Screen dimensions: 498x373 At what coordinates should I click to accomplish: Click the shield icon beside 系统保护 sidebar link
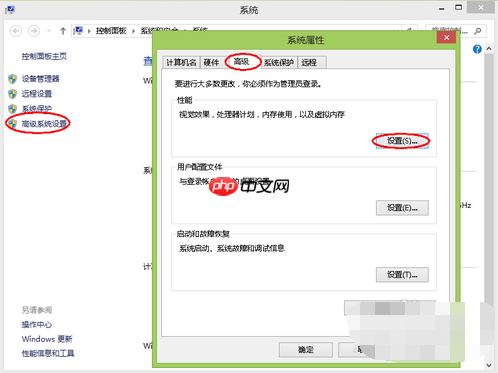12,109
